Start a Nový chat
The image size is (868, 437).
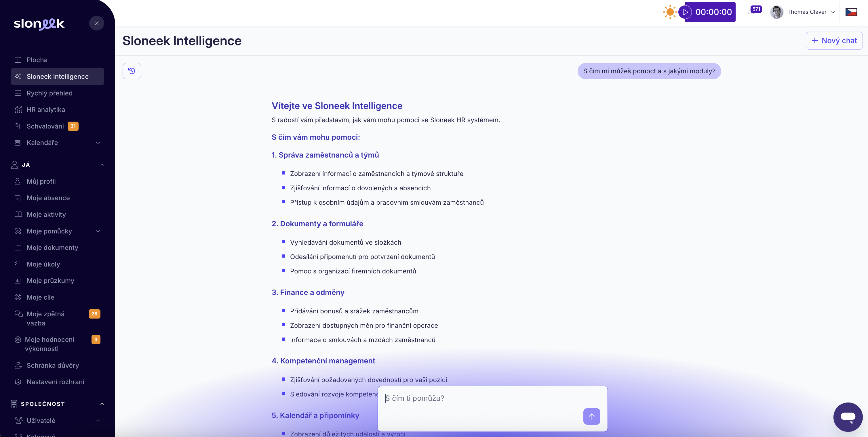(834, 41)
